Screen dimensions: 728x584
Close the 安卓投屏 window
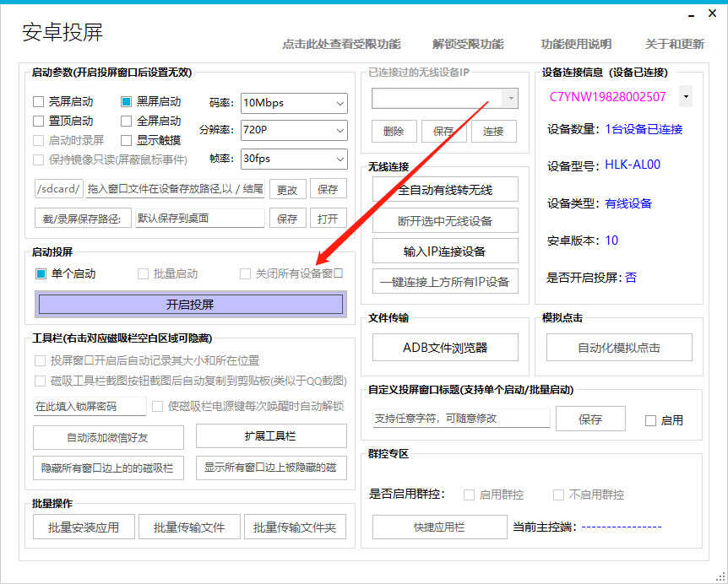(x=712, y=14)
